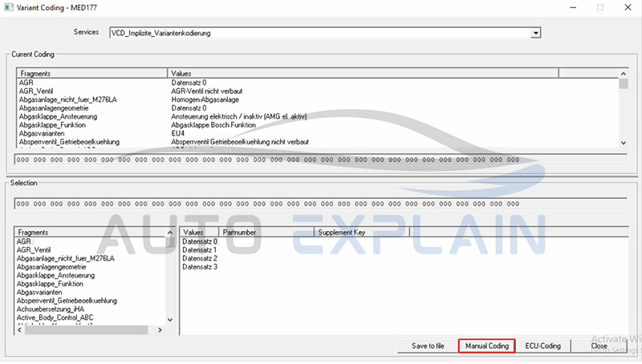
Task: Select Abgasanlagengeometrie in Selection fragments
Action: coord(51,267)
